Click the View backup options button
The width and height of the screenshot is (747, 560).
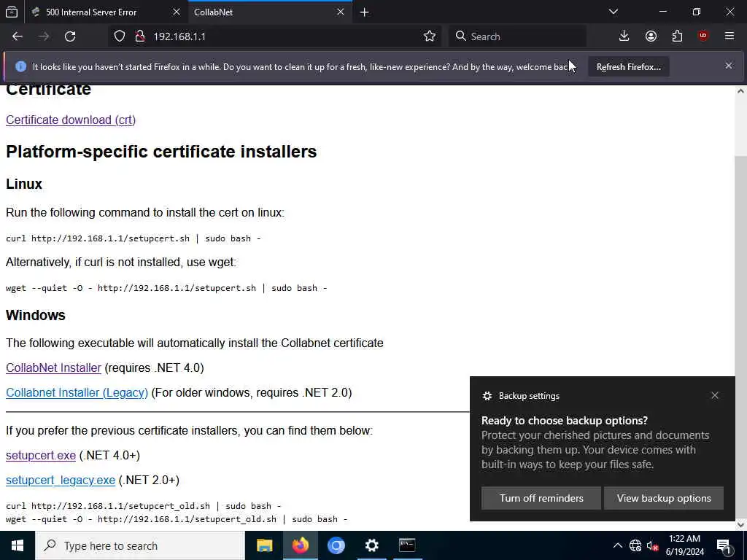pyautogui.click(x=664, y=498)
